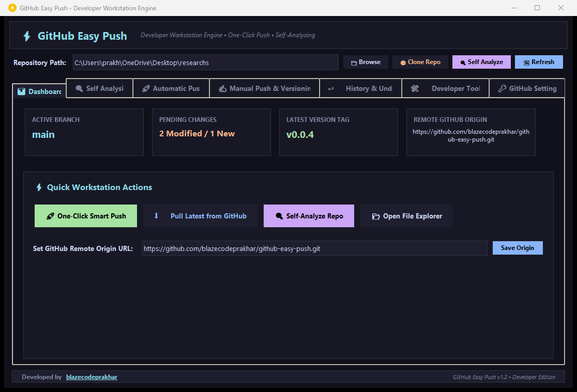Image resolution: width=577 pixels, height=392 pixels.
Task: Click the down arrow icon on Pull Latest
Action: [156, 216]
